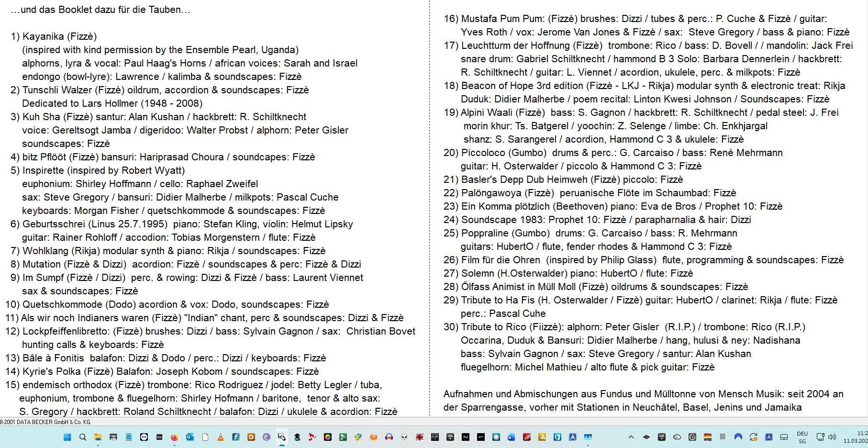Launch Firefox from the taskbar

click(x=174, y=437)
